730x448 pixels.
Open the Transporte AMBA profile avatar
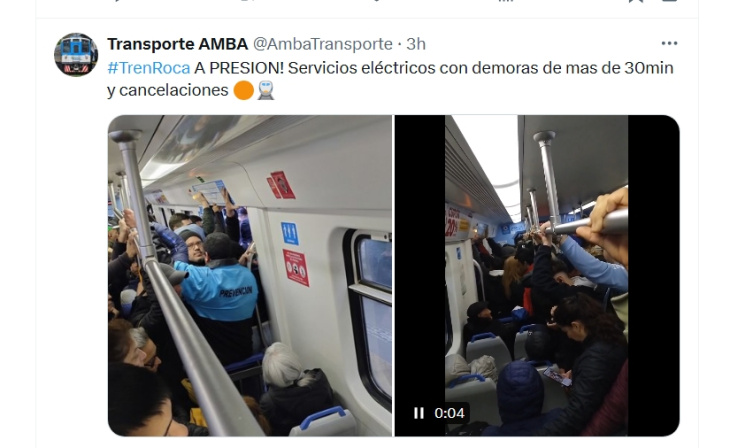click(x=76, y=54)
